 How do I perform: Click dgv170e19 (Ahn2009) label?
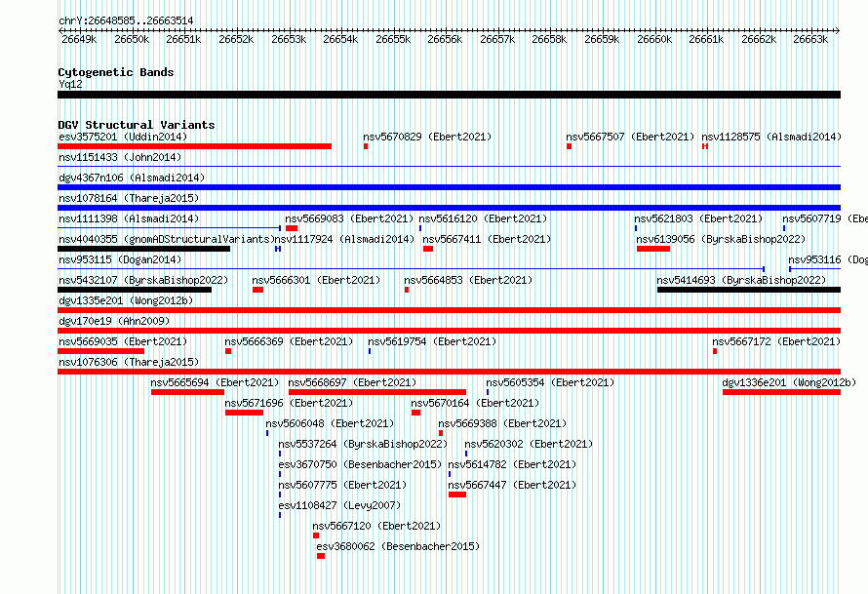[114, 321]
